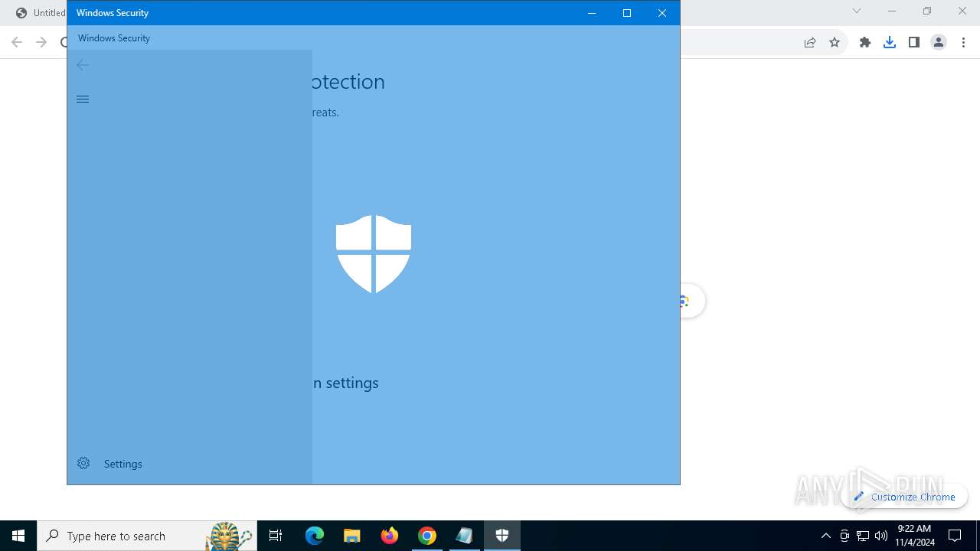980x551 pixels.
Task: Open Chrome three-dot menu
Action: click(x=963, y=43)
